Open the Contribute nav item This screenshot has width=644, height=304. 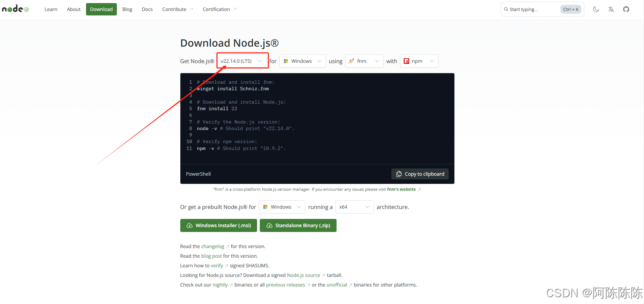178,9
